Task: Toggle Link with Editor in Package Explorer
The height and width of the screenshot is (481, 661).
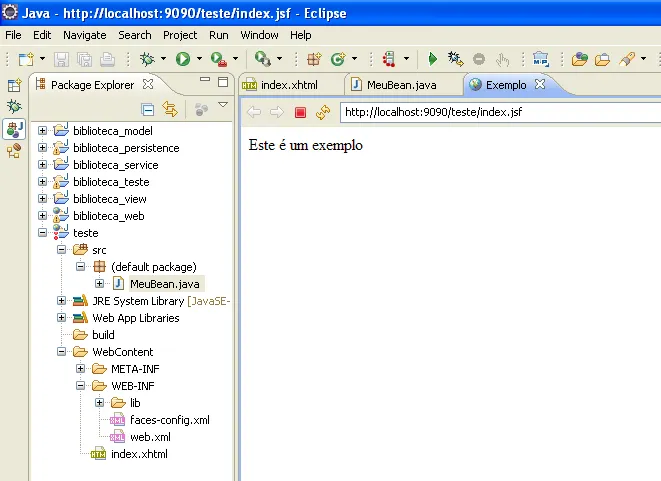Action: click(x=170, y=110)
